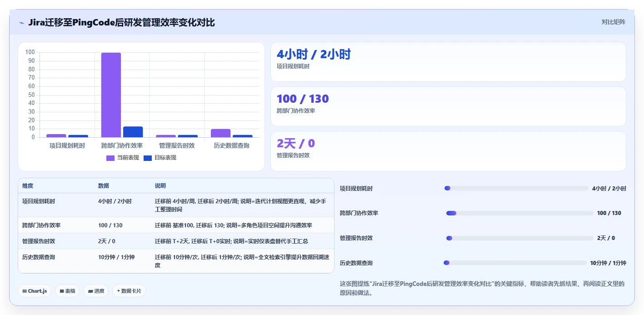Click the 跨部门协作效率 progress bar
This screenshot has width=644, height=315.
tap(520, 213)
